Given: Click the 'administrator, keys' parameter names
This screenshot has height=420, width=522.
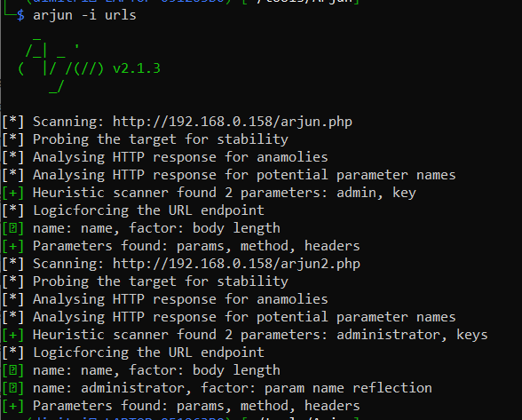Looking at the screenshot, I should (x=412, y=335).
